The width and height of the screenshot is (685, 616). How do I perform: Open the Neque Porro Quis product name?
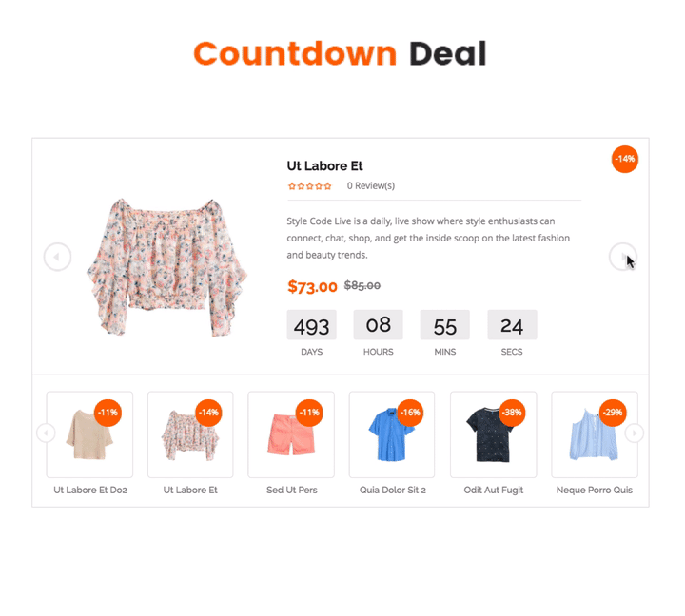tap(594, 490)
